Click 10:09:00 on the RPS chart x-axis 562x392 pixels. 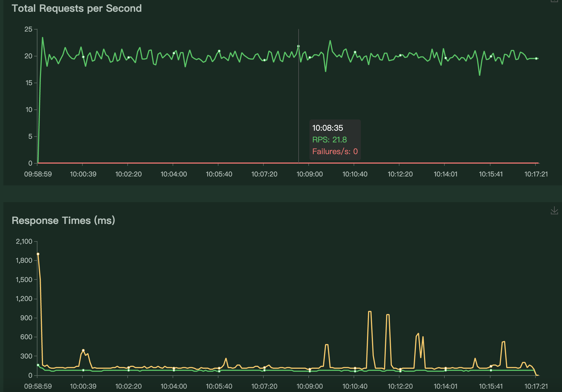pos(309,174)
